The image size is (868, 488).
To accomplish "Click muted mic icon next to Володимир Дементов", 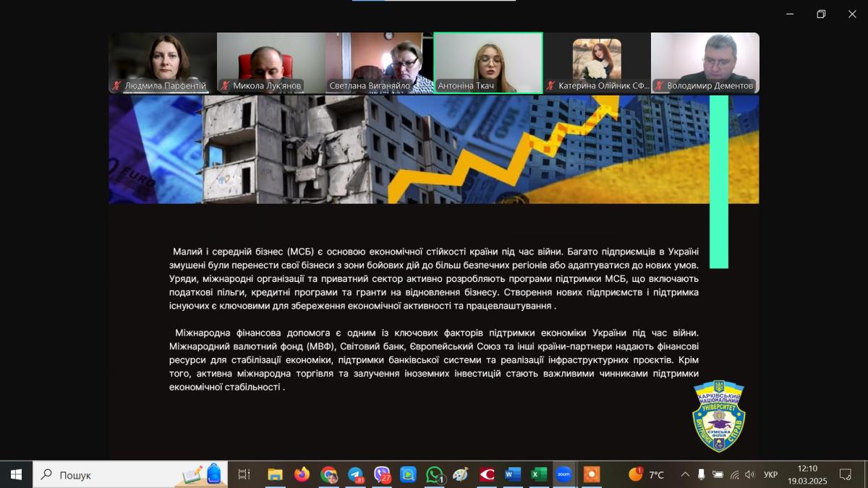I will click(x=660, y=85).
